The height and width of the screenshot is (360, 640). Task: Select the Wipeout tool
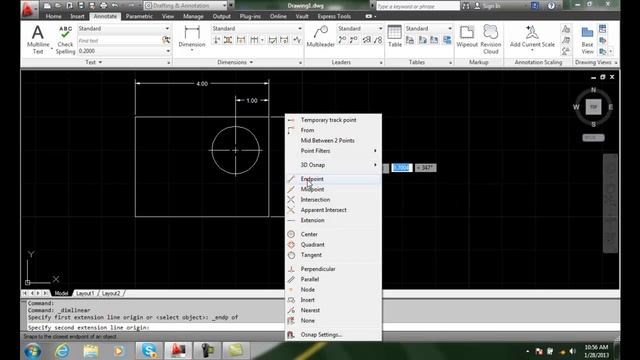click(467, 36)
